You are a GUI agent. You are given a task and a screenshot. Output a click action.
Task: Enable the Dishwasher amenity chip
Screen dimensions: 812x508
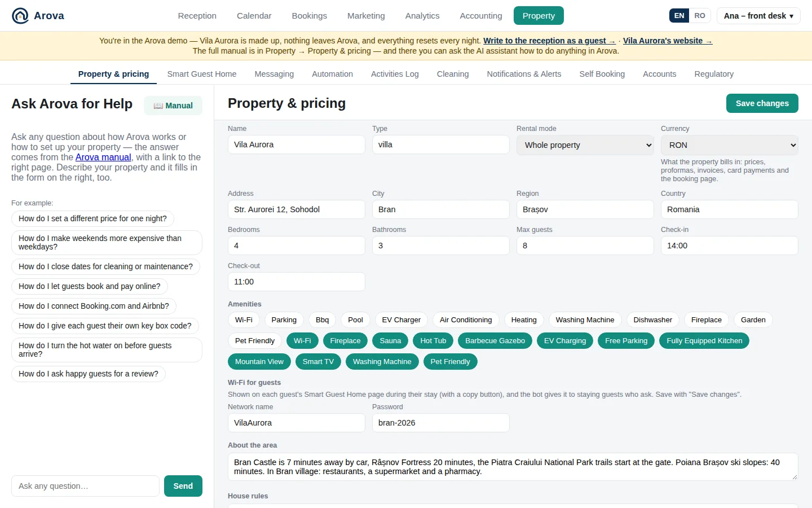coord(652,320)
